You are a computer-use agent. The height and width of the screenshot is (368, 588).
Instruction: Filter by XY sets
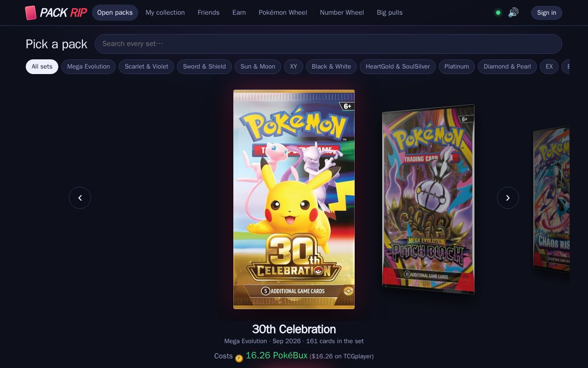click(294, 67)
